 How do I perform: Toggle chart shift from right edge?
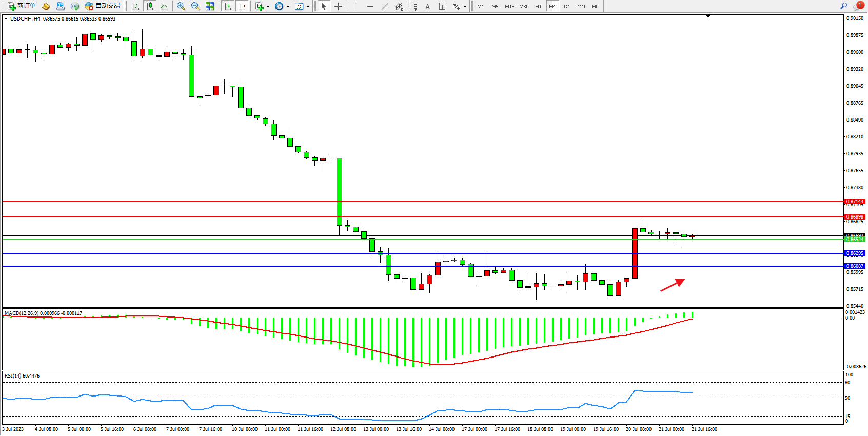[x=242, y=6]
